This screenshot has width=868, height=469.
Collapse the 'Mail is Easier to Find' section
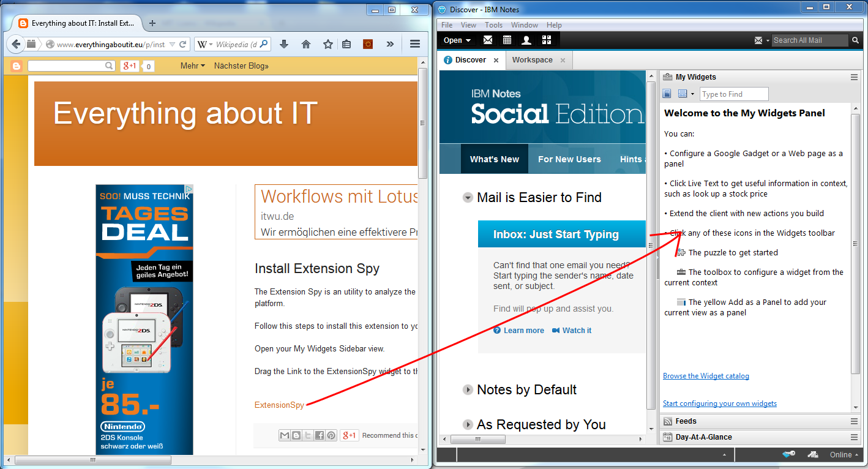click(468, 198)
